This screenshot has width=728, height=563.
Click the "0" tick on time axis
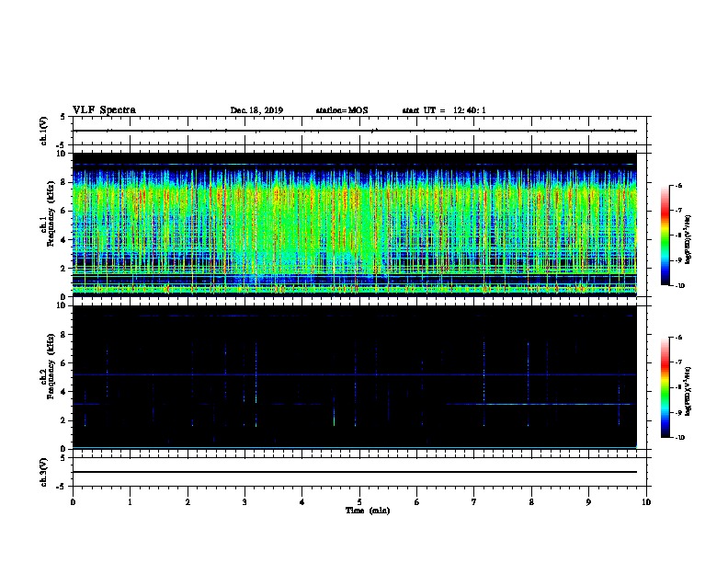coord(73,502)
